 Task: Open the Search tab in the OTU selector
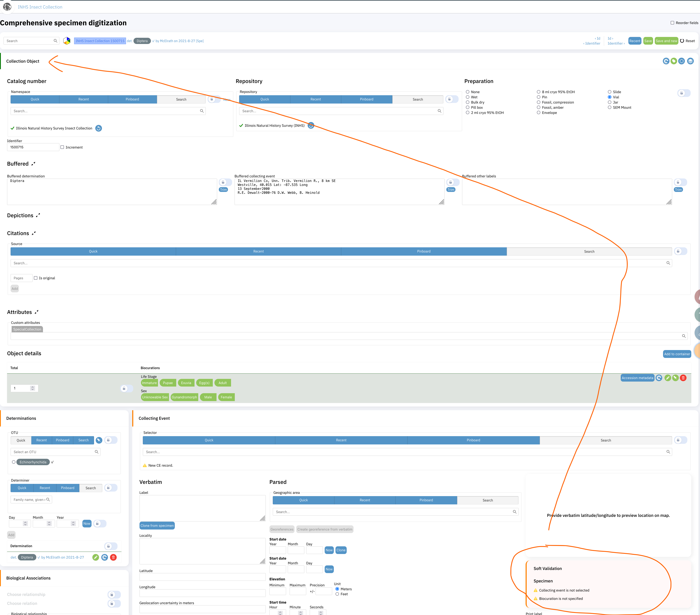click(x=83, y=440)
